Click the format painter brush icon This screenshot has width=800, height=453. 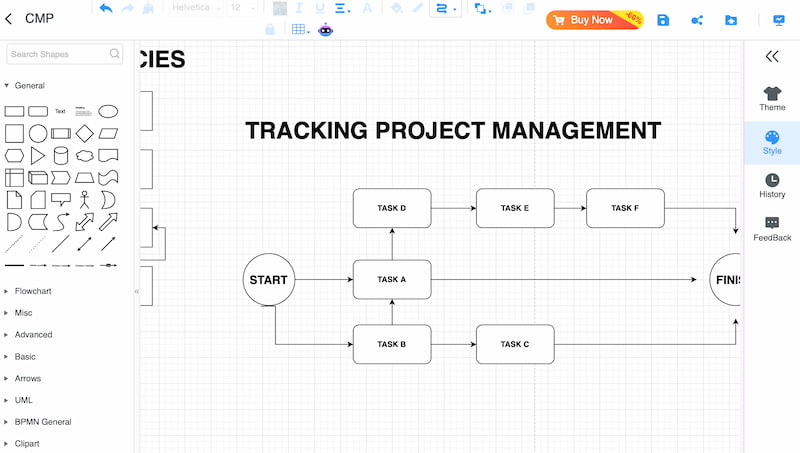[148, 8]
